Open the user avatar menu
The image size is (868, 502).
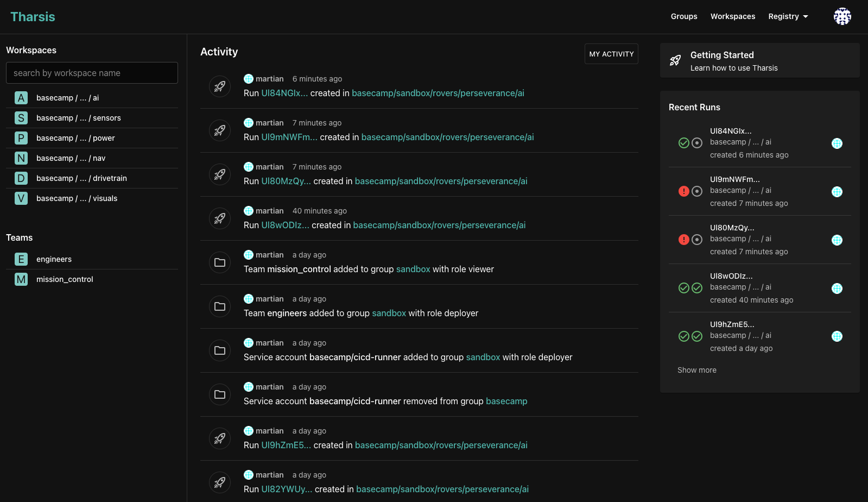click(842, 16)
